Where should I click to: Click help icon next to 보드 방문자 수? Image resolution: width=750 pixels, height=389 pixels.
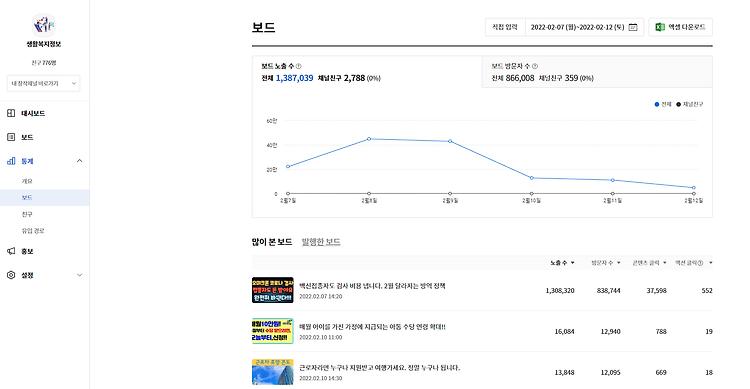click(x=535, y=67)
